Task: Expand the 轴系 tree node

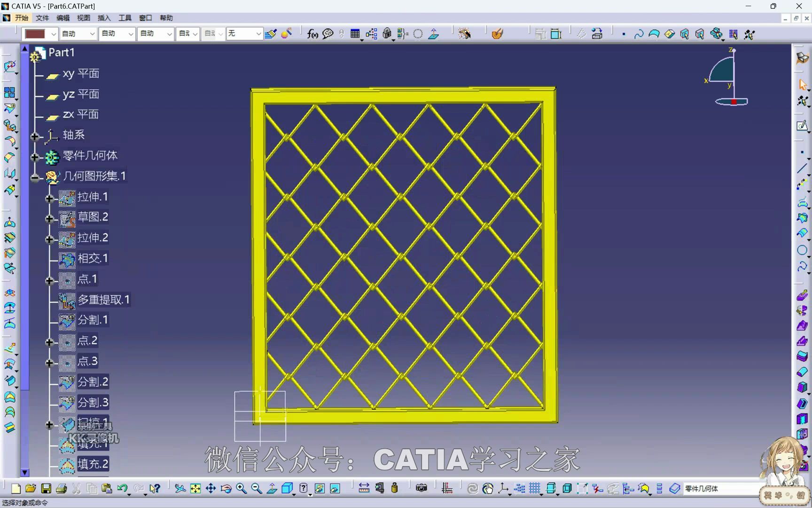Action: pos(35,136)
